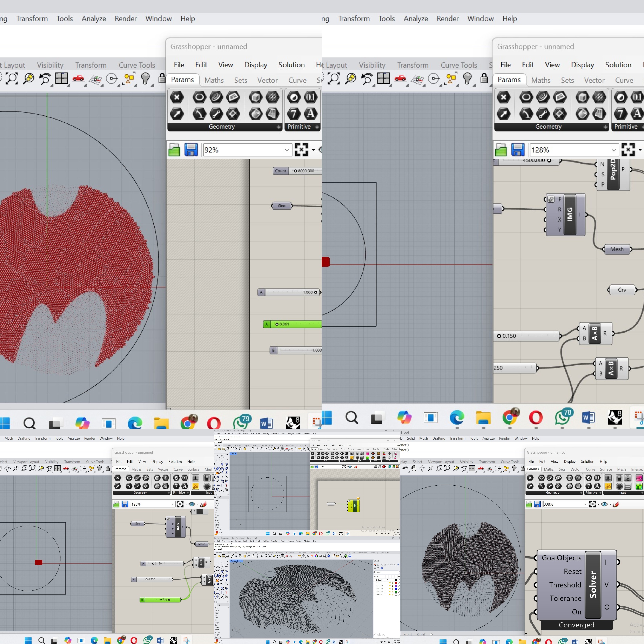
Task: Open the New in V8 toolbar tab
Action: click(385, 553)
